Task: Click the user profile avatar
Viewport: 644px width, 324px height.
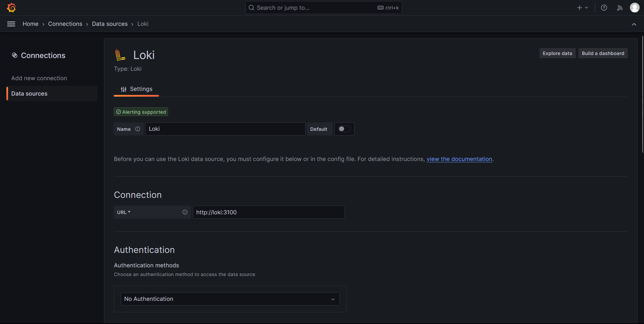Action: coord(634,8)
